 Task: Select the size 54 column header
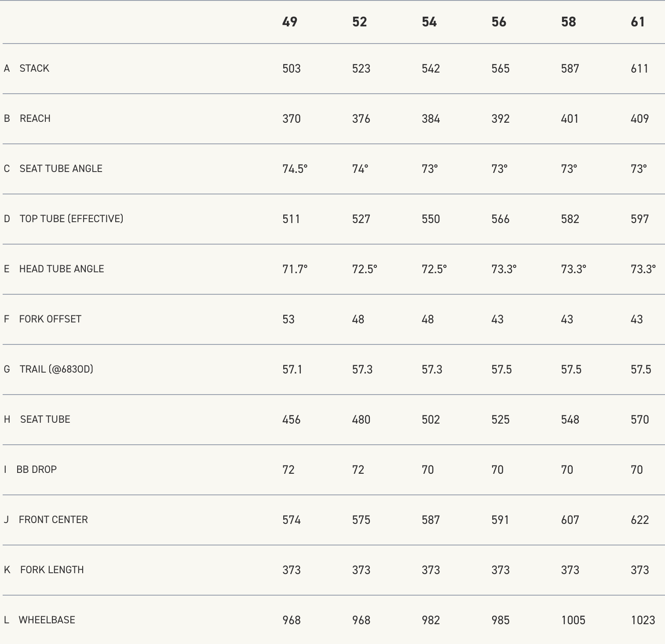[429, 22]
